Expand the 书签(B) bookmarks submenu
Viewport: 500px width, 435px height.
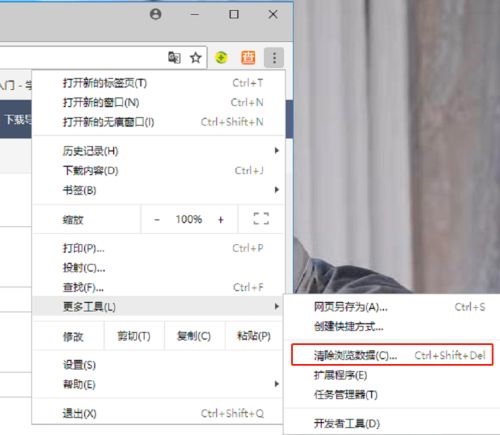(x=159, y=190)
